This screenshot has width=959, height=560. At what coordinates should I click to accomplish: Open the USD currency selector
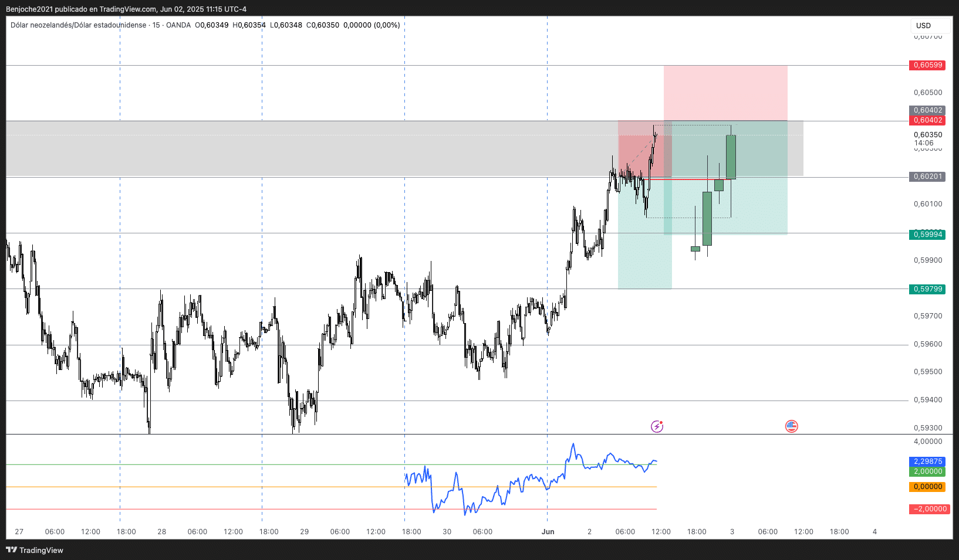pos(930,25)
